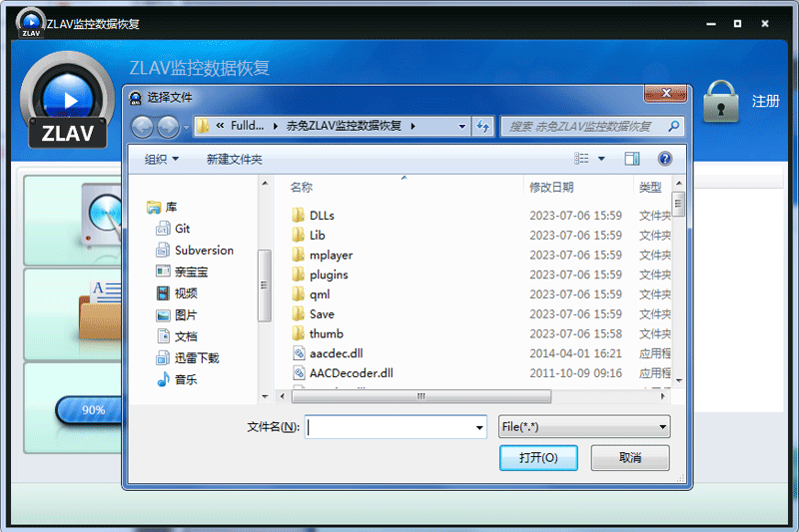Image resolution: width=799 pixels, height=532 pixels.
Task: Click the 文件名(N) input field
Action: click(x=396, y=427)
